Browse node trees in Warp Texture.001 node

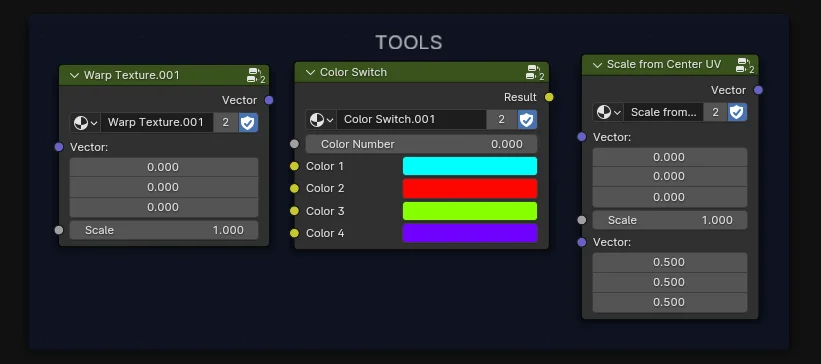coord(85,123)
